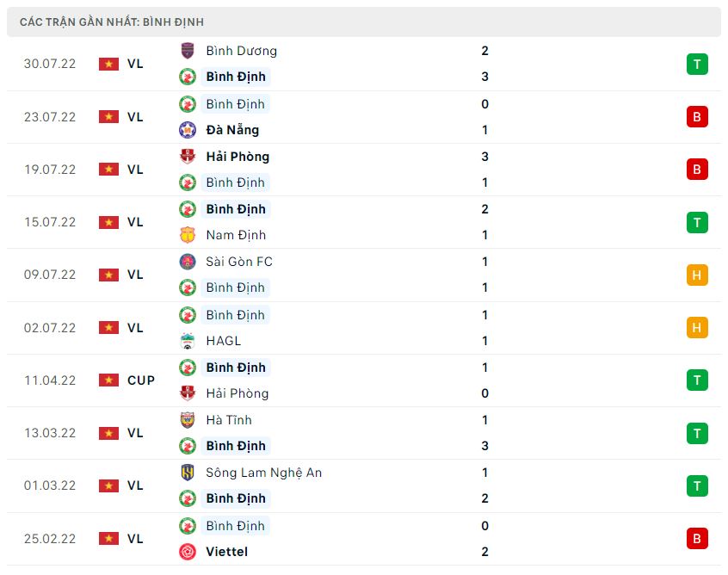Click the orange H badge for 09.07.22 match
The image size is (728, 575).
click(697, 275)
